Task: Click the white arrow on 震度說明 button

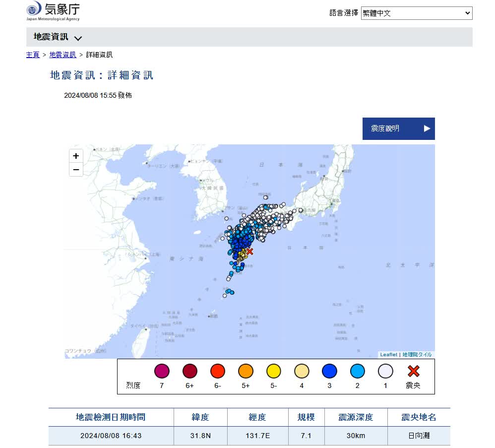Action: click(427, 128)
